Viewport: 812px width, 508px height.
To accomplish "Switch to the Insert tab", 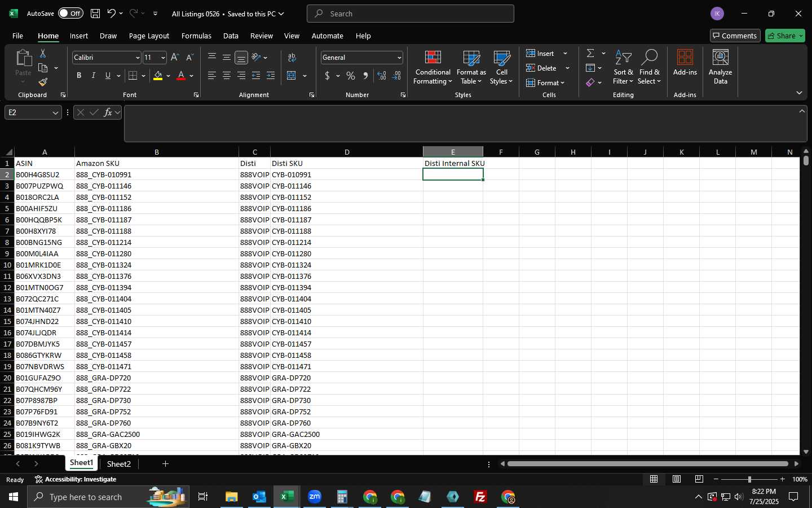I will [79, 36].
